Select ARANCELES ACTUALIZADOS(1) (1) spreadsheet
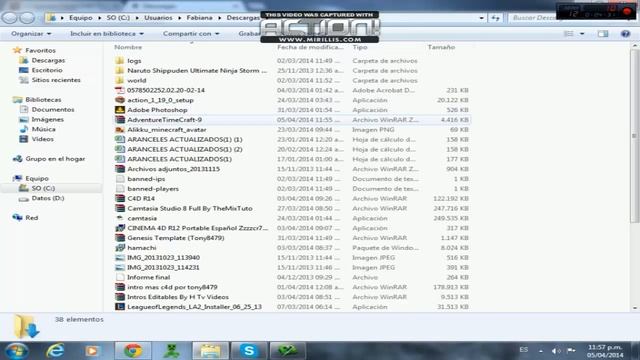This screenshot has width=640, height=360. pos(184,139)
